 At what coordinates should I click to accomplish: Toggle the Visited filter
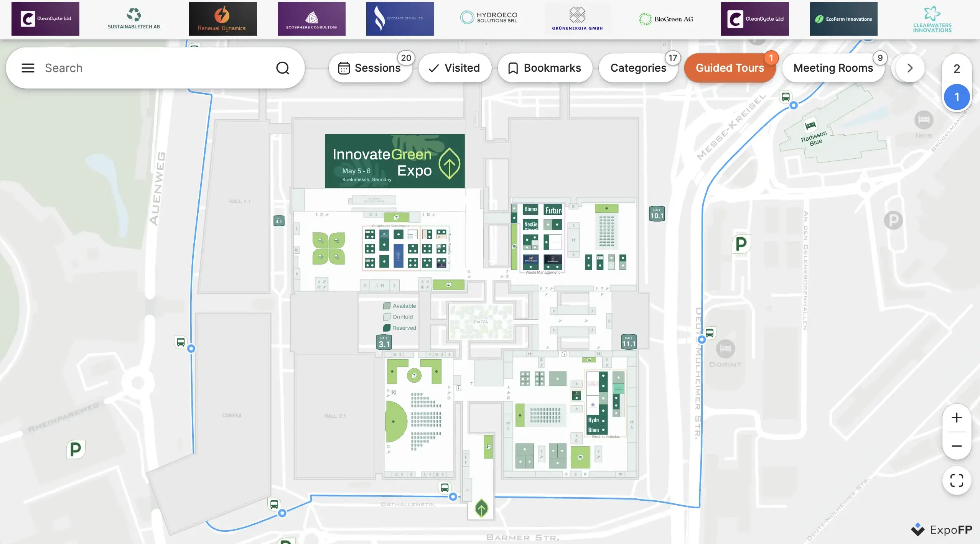[x=455, y=68]
